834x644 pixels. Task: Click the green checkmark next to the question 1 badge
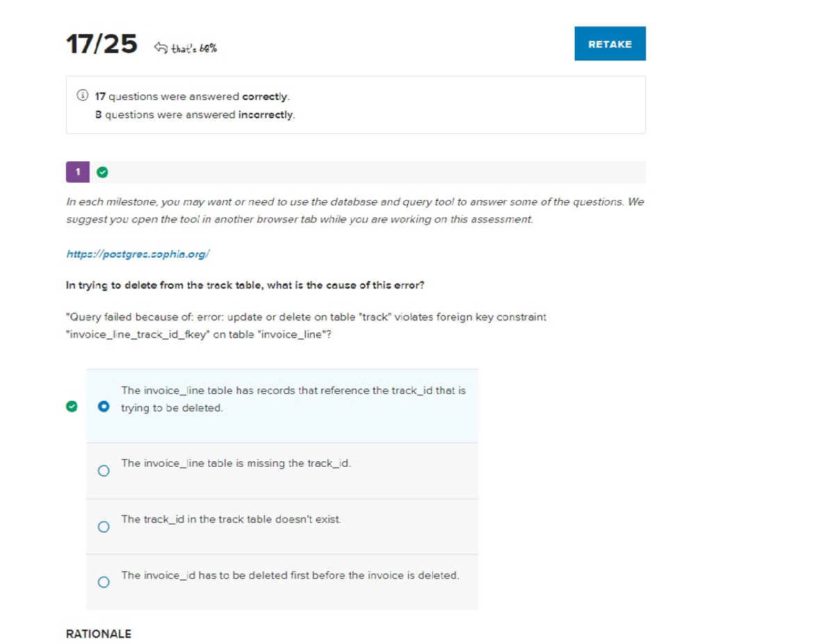[102, 172]
